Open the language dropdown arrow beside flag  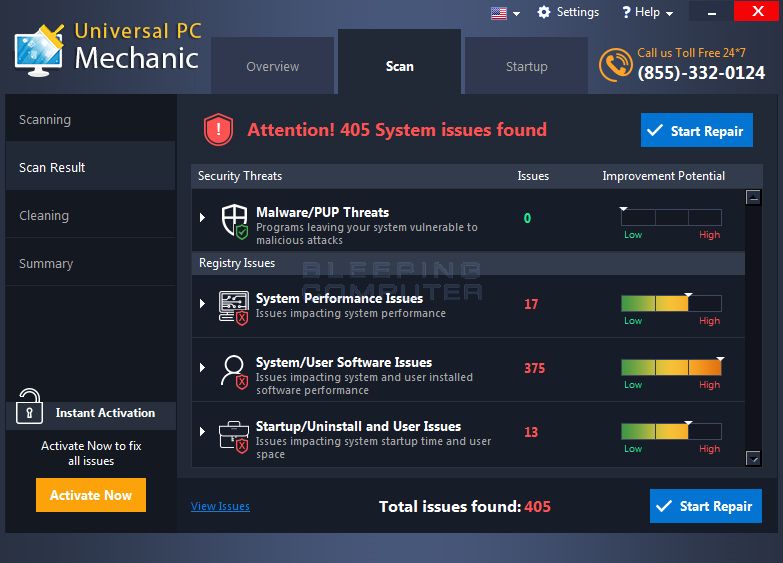tap(516, 14)
